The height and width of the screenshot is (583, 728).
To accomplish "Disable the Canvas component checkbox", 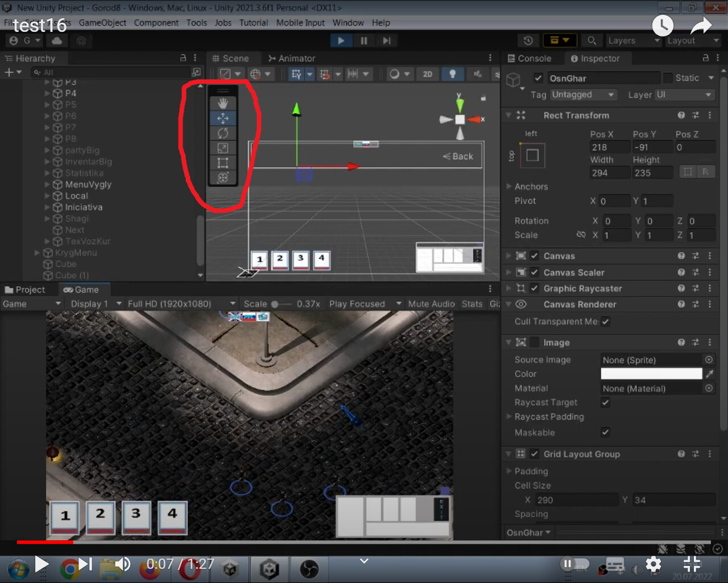I will (x=534, y=256).
